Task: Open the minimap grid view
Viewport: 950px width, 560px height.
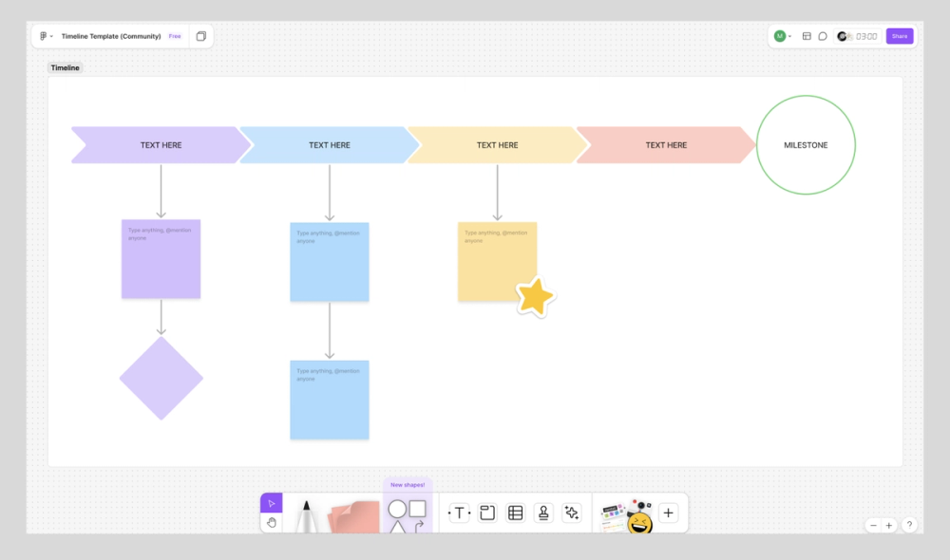Action: [x=807, y=36]
